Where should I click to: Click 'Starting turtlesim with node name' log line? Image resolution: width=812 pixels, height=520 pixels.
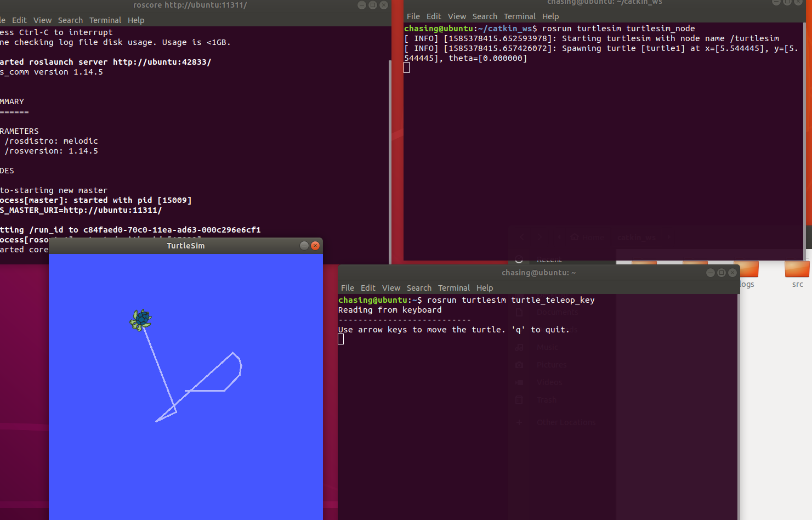pyautogui.click(x=592, y=38)
